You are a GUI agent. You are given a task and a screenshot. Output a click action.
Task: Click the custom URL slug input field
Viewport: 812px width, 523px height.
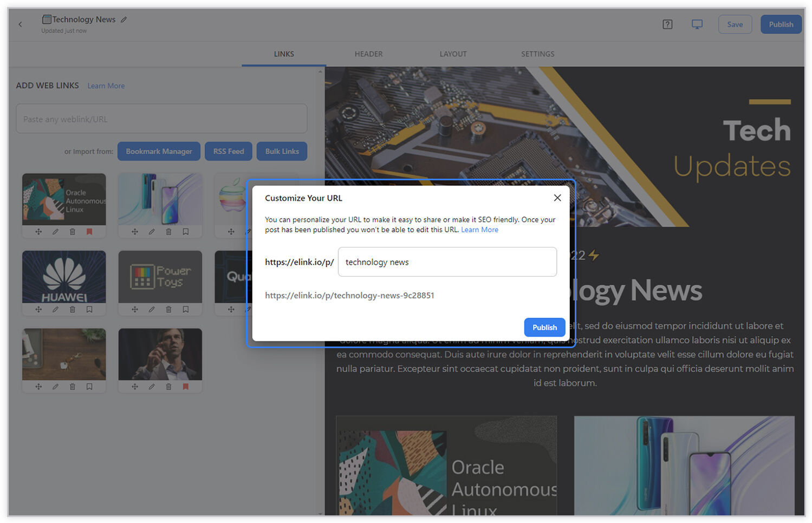point(447,262)
